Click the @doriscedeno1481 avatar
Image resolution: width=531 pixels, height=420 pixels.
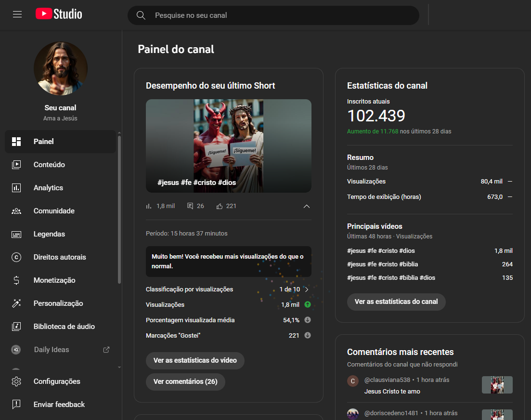point(353,414)
